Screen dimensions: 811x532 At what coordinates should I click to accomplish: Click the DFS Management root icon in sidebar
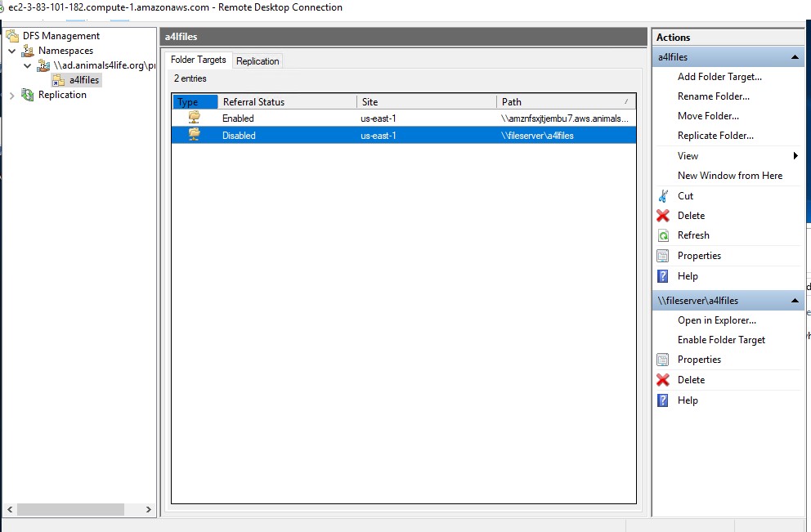(x=12, y=35)
